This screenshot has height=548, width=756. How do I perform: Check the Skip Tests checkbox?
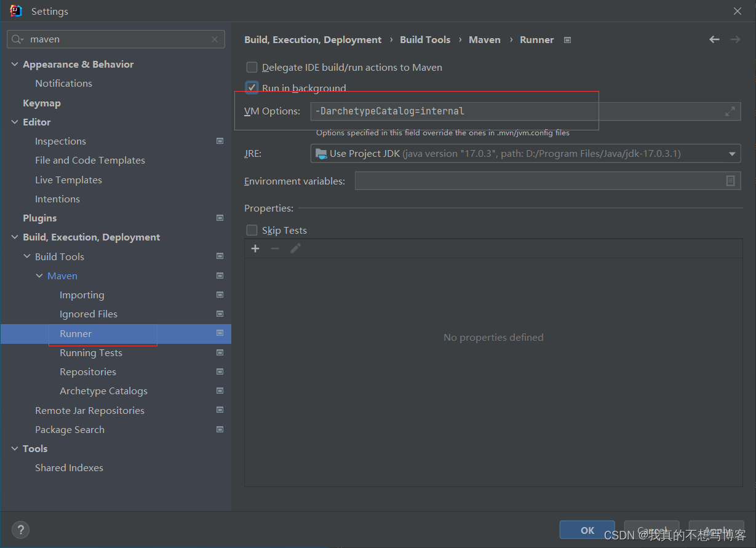[252, 230]
